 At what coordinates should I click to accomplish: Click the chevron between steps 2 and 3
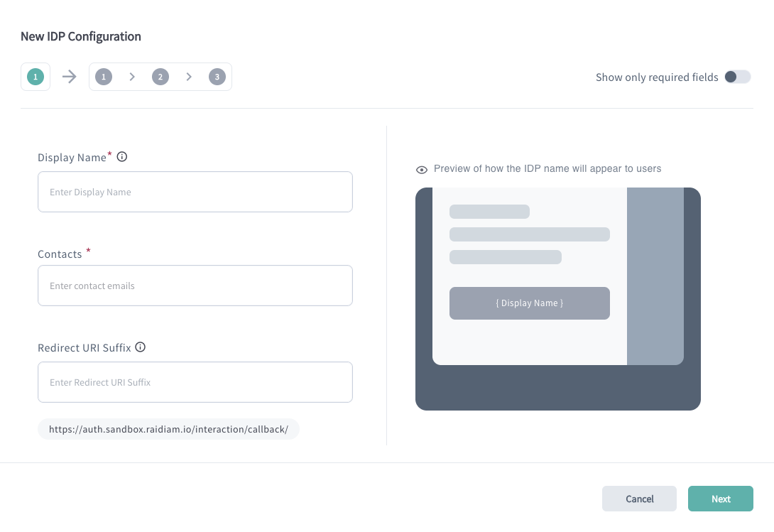189,76
